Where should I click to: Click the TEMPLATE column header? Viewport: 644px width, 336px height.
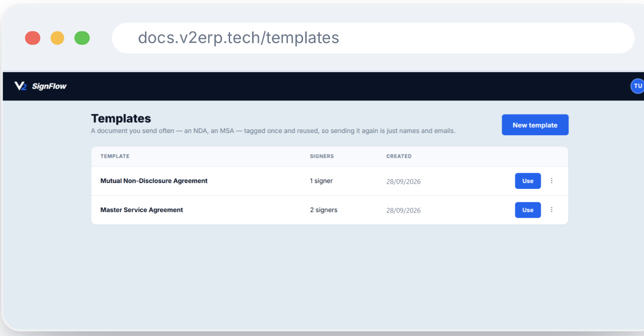tap(115, 156)
